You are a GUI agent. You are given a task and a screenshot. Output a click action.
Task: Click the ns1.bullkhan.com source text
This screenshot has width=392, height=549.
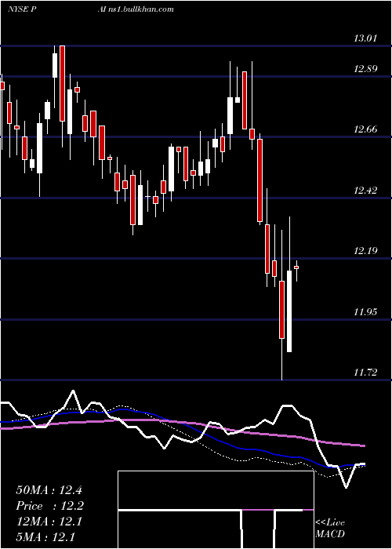coord(139,9)
